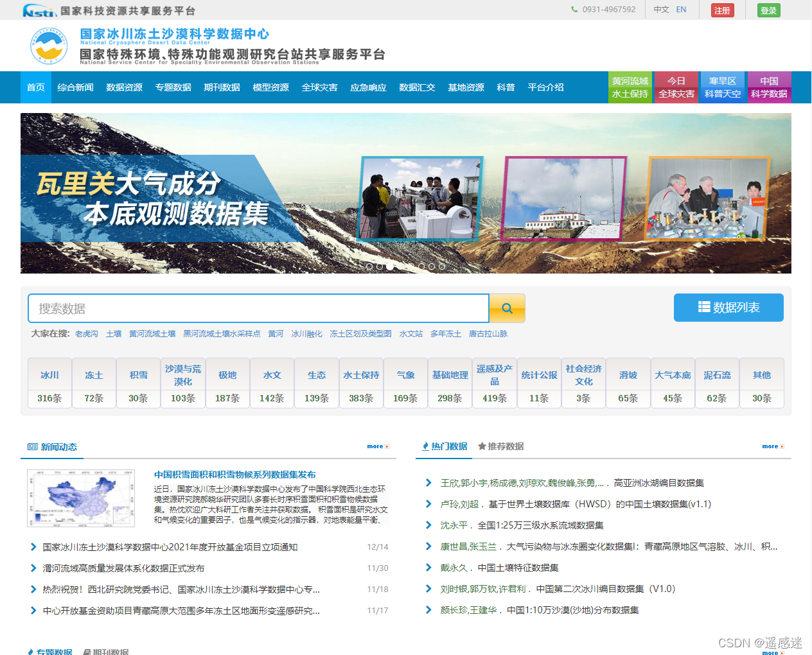The image size is (812, 655).
Task: Open the 综合新闻 menu item
Action: [75, 87]
